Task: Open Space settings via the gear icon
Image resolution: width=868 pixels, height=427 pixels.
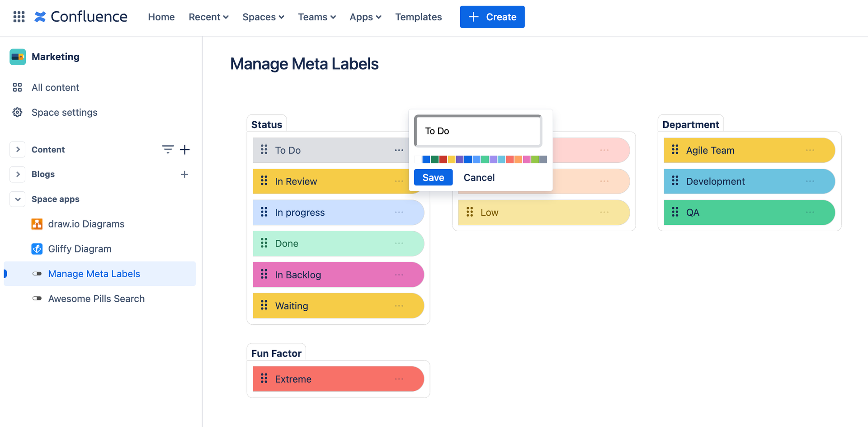Action: [17, 112]
